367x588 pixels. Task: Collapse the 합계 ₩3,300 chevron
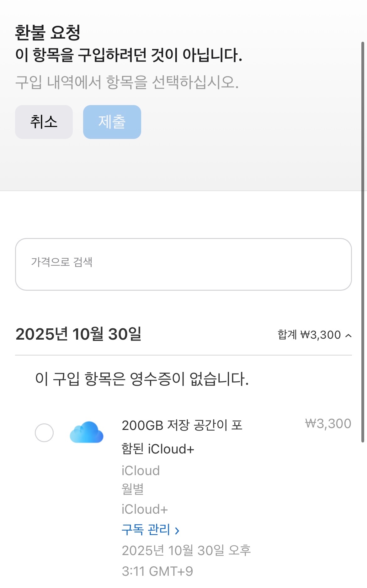click(x=348, y=336)
